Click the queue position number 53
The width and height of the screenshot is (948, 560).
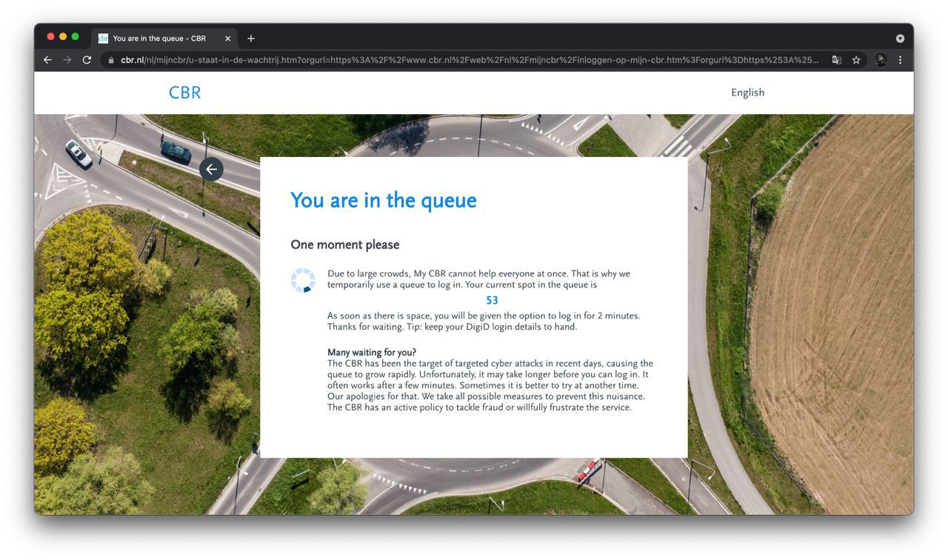492,301
